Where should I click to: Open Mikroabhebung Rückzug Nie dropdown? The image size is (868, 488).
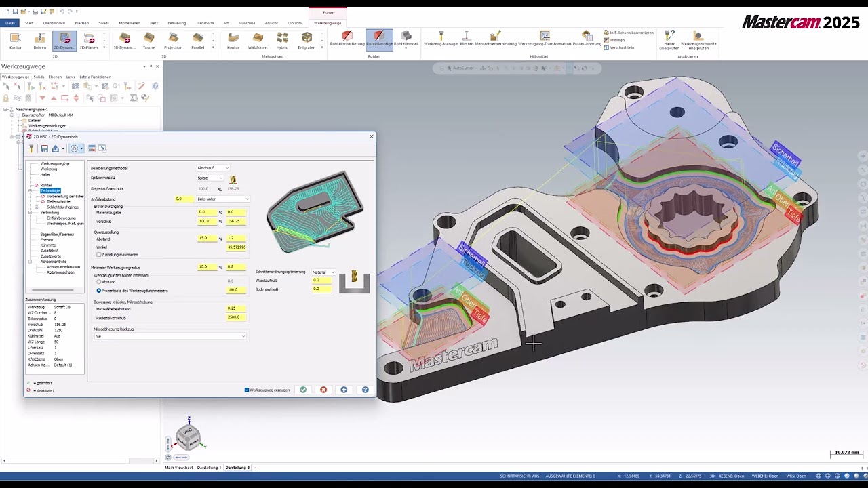point(170,336)
